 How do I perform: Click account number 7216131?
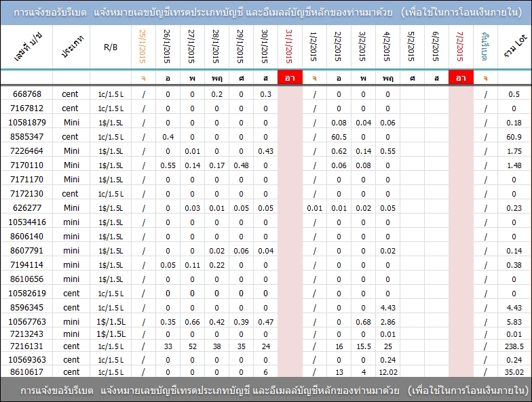tap(27, 346)
